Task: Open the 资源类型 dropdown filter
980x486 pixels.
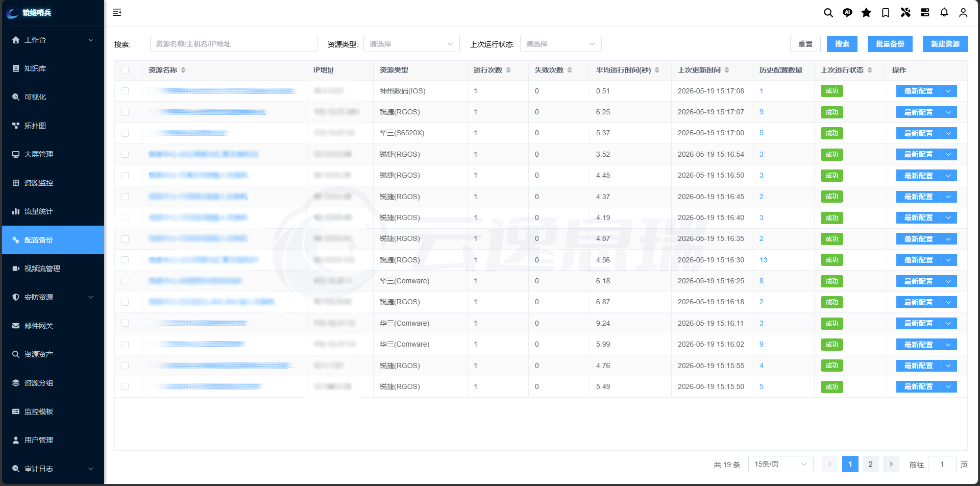Action: click(411, 44)
